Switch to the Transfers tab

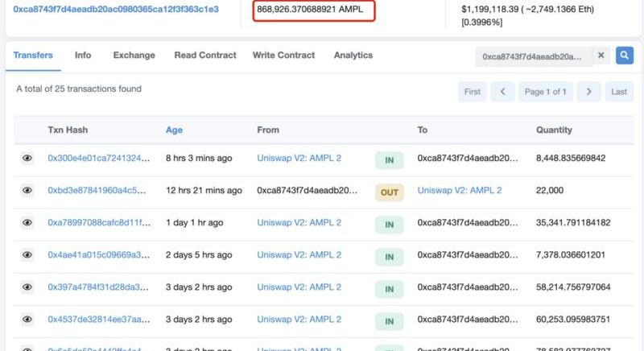point(33,56)
